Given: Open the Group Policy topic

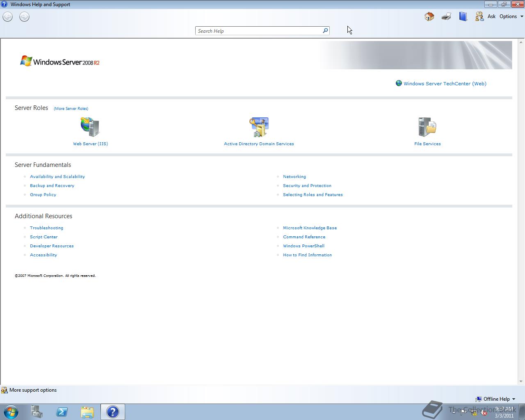Looking at the screenshot, I should (x=43, y=195).
